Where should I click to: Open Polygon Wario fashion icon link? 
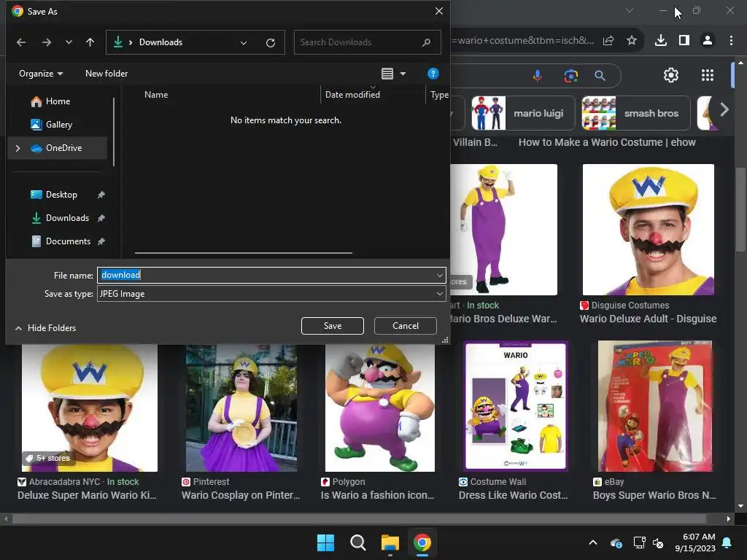pos(377,495)
